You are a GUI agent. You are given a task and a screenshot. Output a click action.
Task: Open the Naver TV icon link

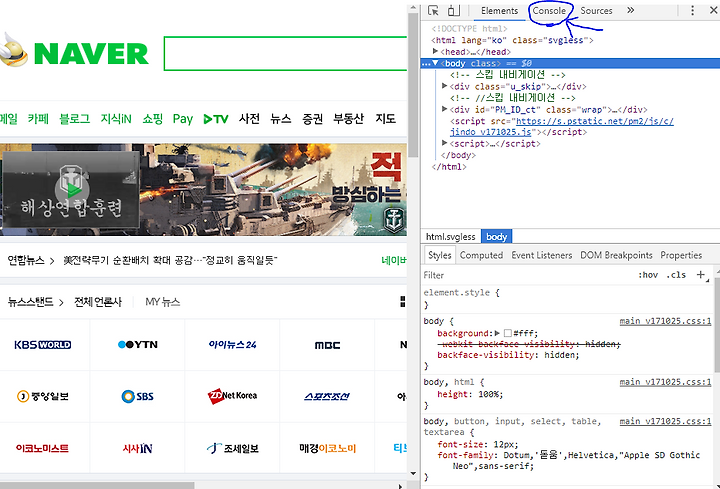pyautogui.click(x=216, y=119)
